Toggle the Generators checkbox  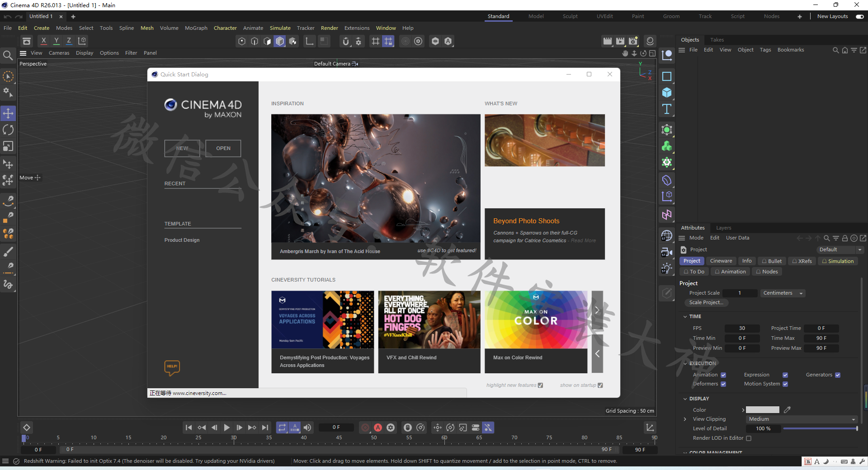838,375
